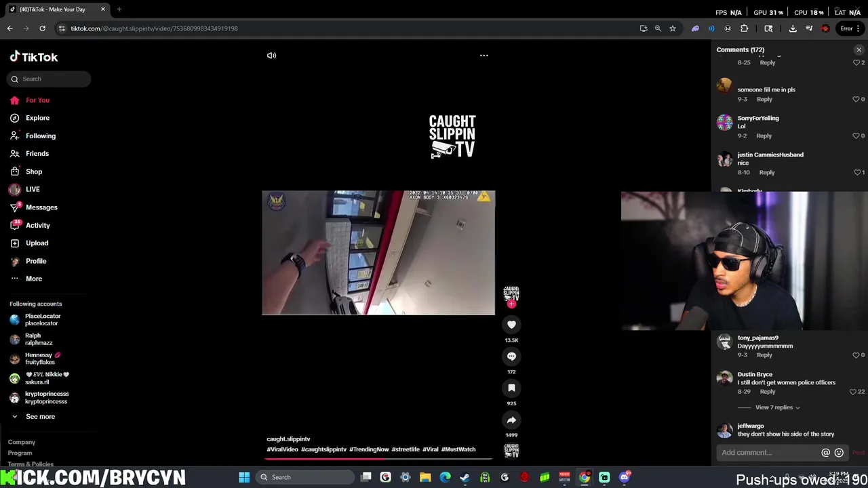
Task: Open the TikTok logo home link
Action: [34, 57]
